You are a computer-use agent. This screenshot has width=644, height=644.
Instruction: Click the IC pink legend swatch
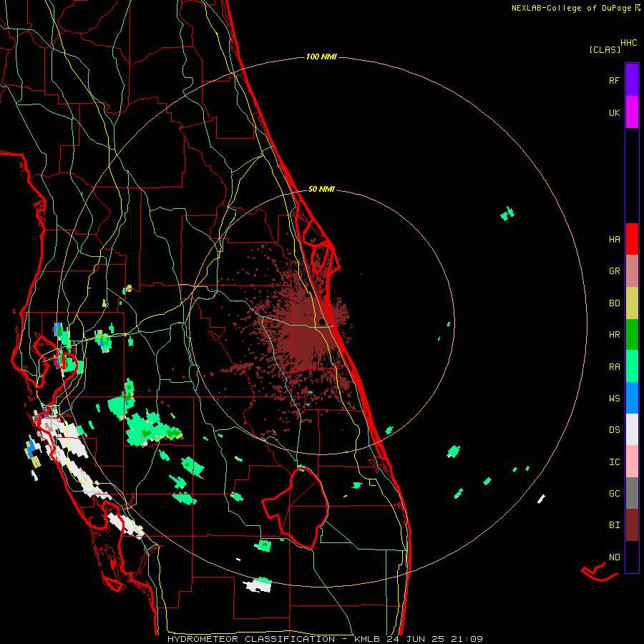point(632,462)
